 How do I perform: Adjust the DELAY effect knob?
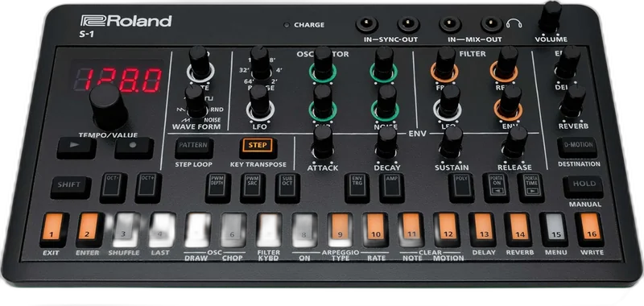[x=568, y=63]
